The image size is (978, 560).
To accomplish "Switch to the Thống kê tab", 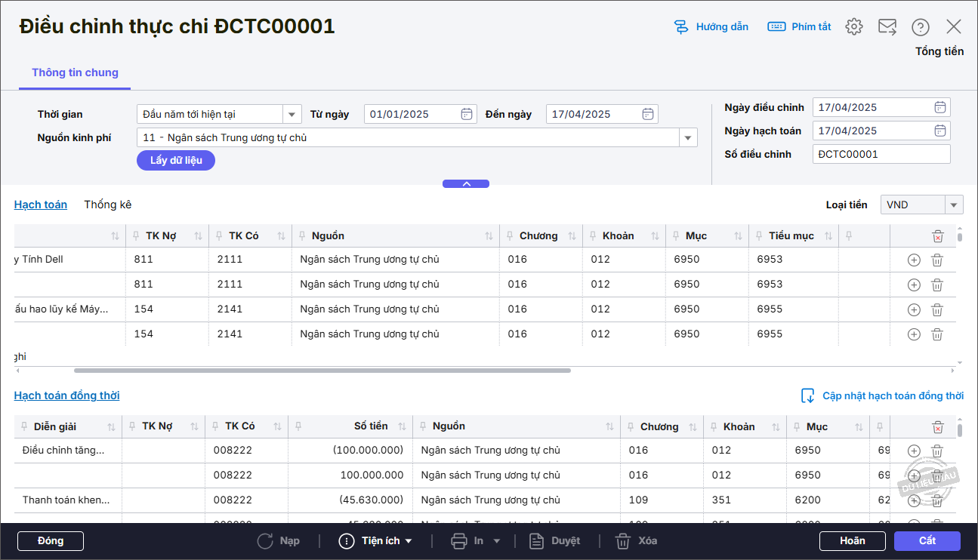I will [x=107, y=205].
